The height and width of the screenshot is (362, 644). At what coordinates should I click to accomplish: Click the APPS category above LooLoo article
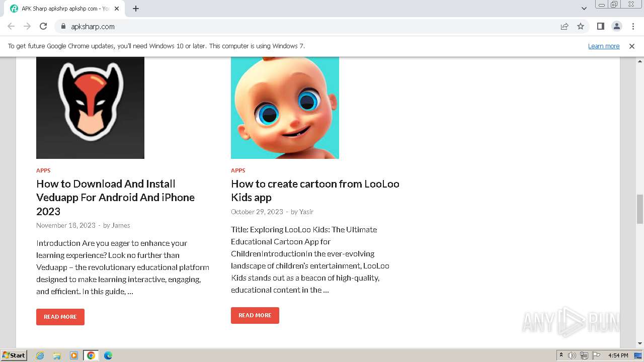pyautogui.click(x=238, y=170)
